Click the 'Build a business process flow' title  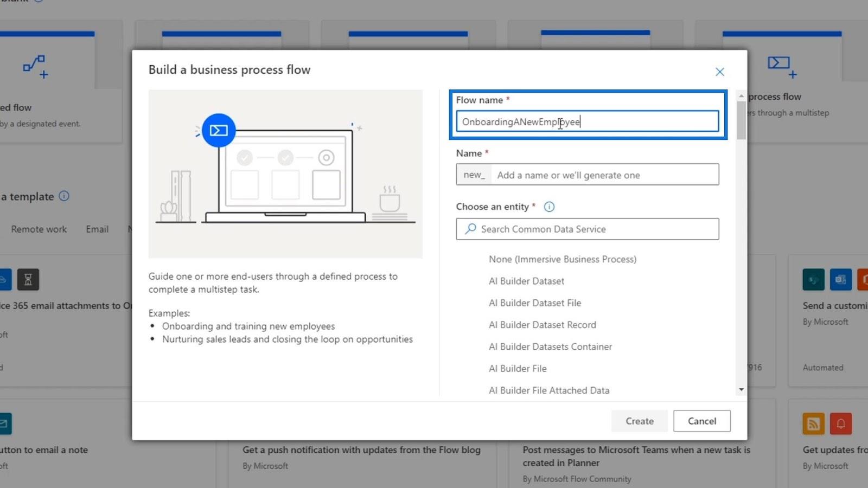pos(229,69)
